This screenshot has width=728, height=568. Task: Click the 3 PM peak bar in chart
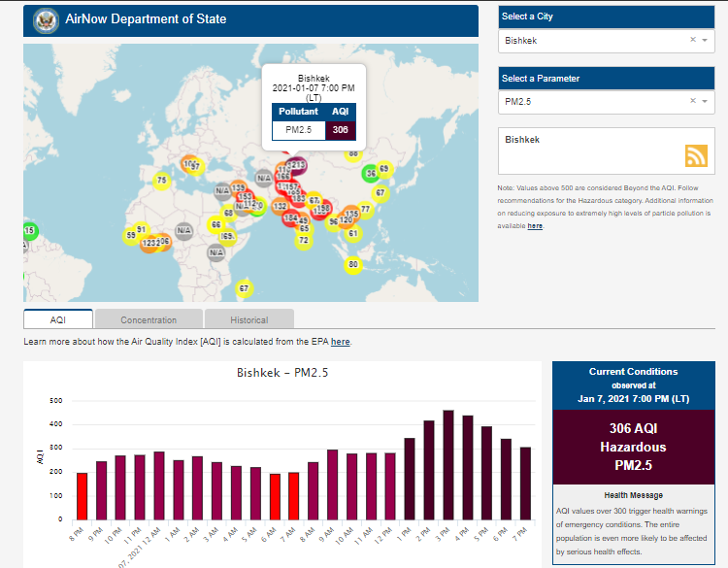pos(448,464)
